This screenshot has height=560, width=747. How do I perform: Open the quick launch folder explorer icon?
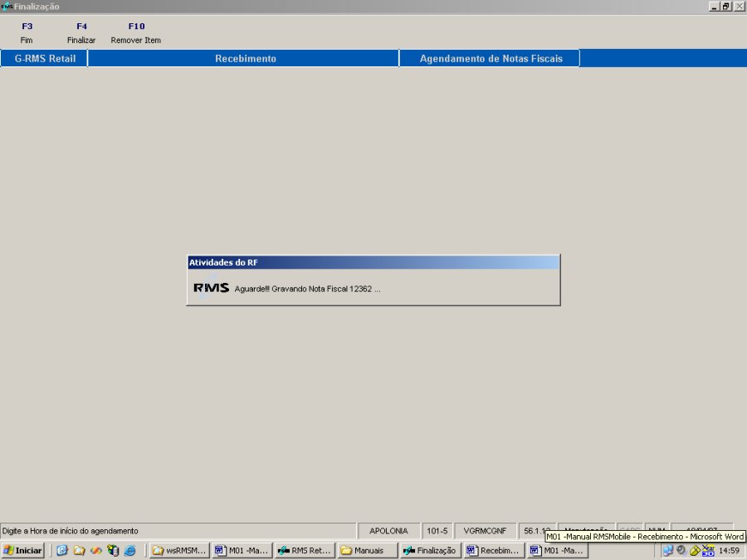click(x=79, y=551)
